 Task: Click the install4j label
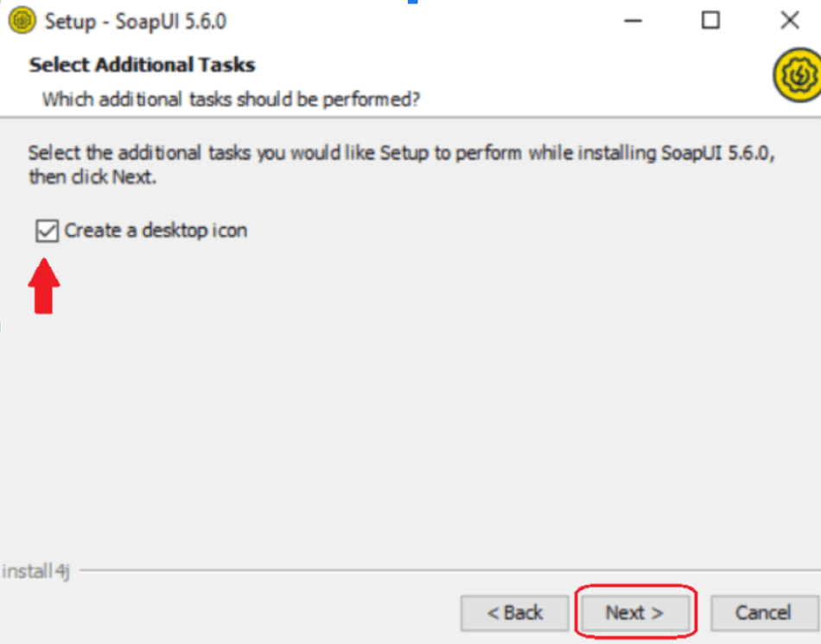[x=35, y=571]
